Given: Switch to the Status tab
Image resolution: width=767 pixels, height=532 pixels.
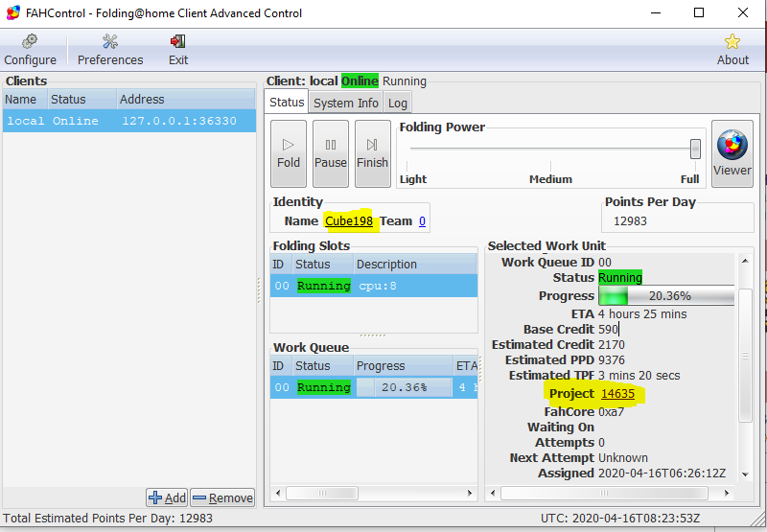Looking at the screenshot, I should (287, 103).
